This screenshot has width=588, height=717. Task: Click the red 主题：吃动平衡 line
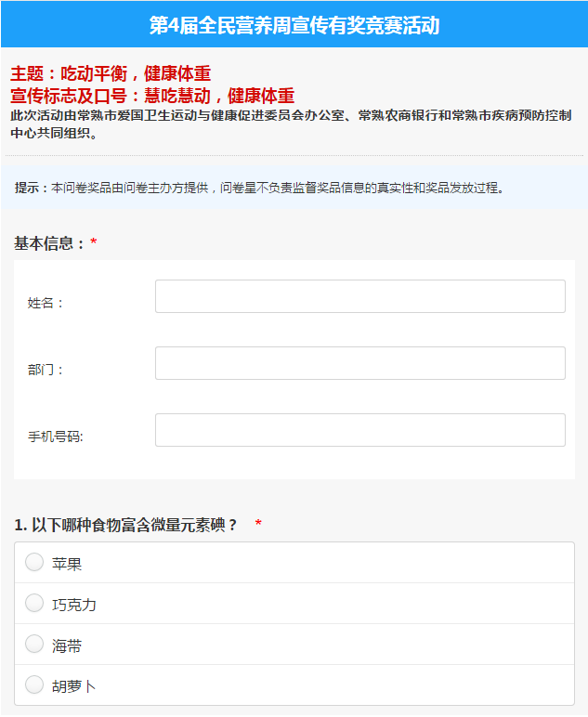point(111,73)
